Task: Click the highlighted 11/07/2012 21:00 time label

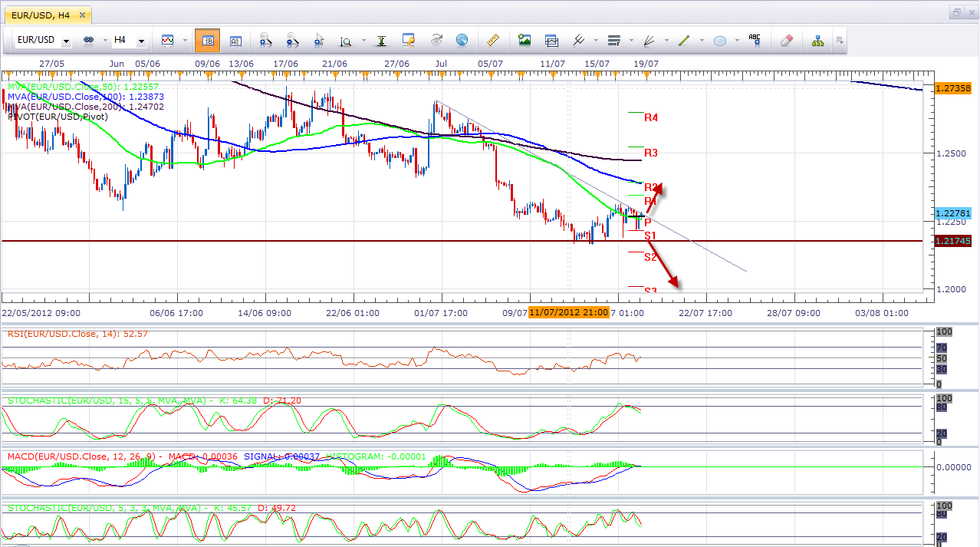Action: (569, 313)
